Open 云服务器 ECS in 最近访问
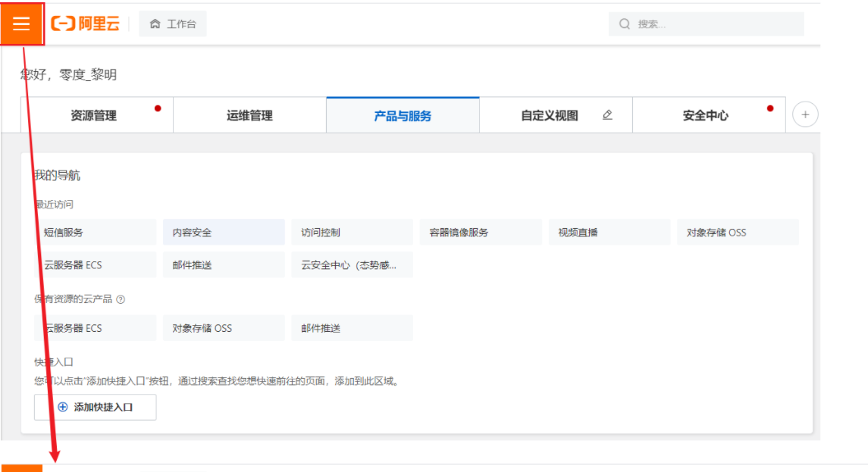 (96, 265)
